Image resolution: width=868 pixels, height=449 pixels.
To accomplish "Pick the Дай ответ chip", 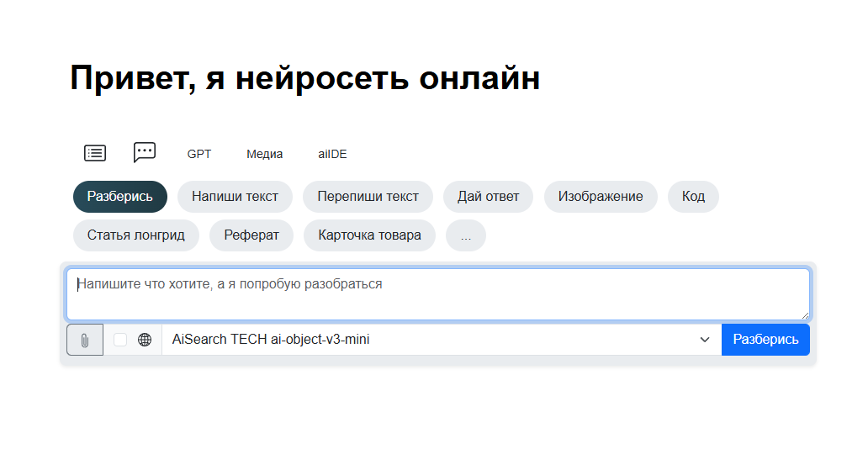I will (488, 197).
